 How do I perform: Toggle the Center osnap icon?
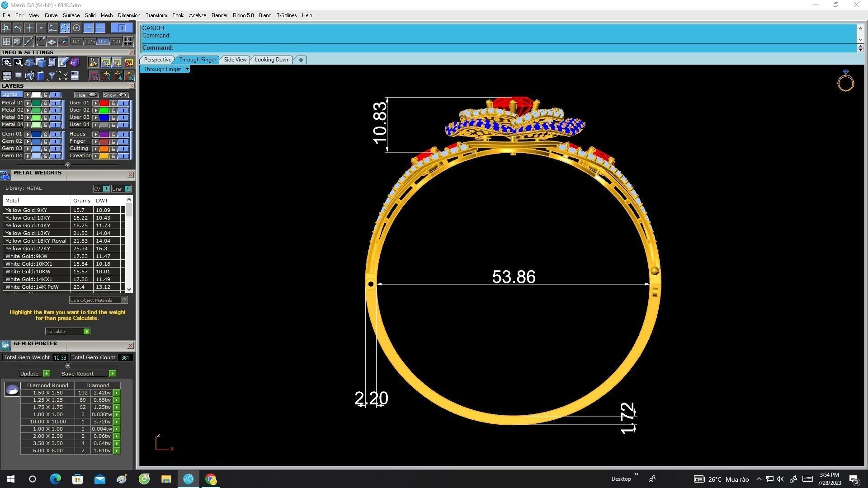pos(76,28)
